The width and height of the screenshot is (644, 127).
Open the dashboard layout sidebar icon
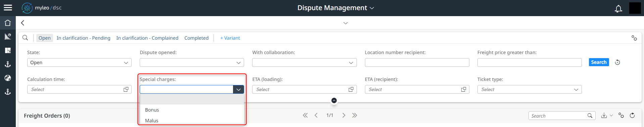[x=8, y=50]
